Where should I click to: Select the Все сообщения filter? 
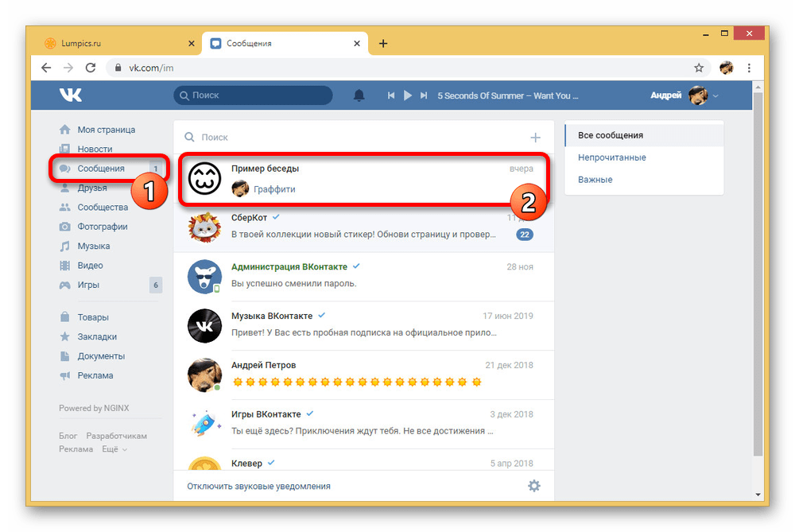tap(645, 135)
